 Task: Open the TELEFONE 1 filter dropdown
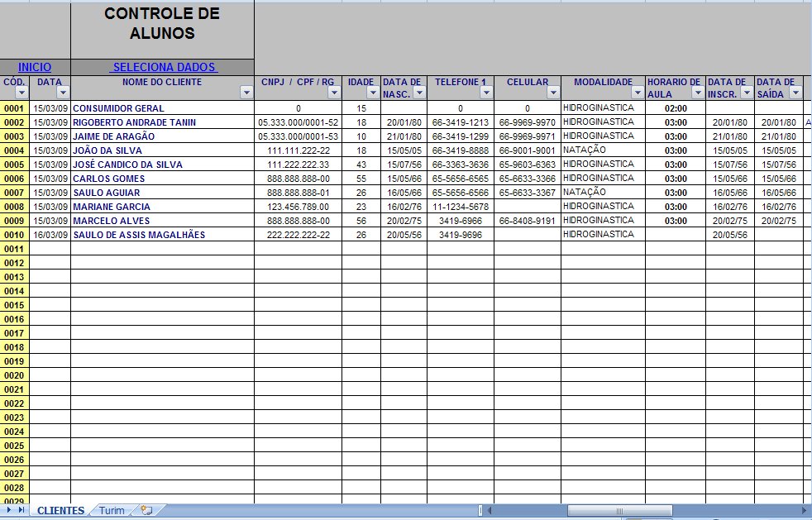tap(486, 93)
